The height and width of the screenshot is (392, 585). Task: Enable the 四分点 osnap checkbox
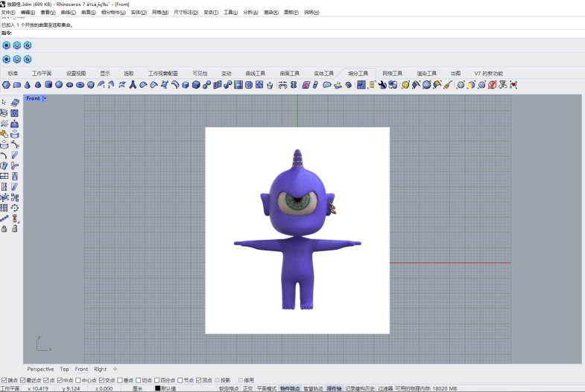coord(156,380)
